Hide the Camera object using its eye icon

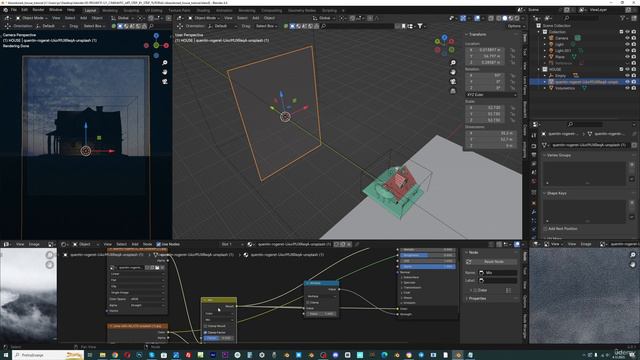pos(627,38)
